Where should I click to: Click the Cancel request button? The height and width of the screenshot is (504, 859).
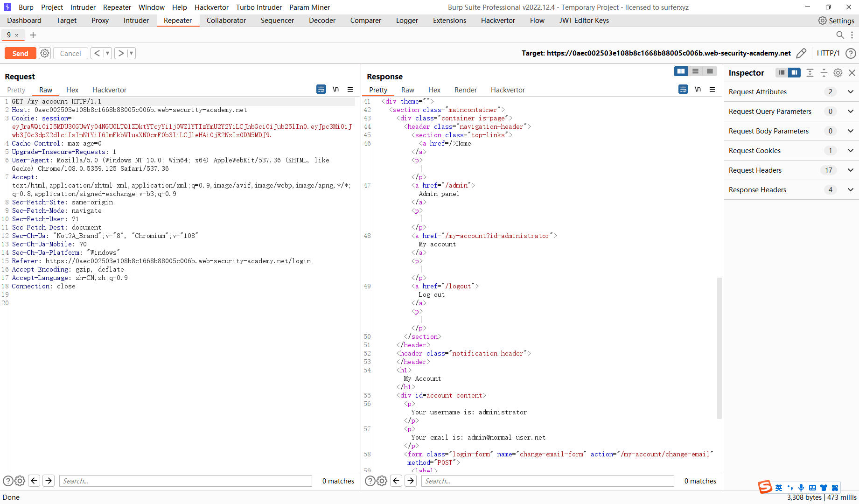tap(70, 53)
